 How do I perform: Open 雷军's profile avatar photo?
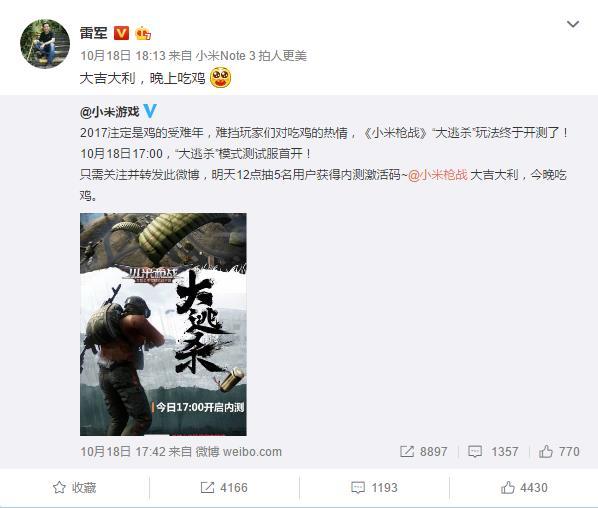45,44
